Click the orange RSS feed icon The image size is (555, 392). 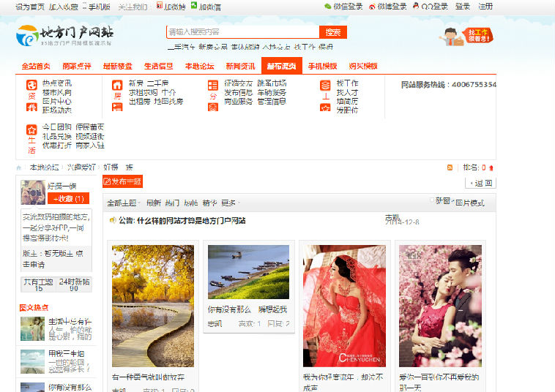click(x=450, y=167)
